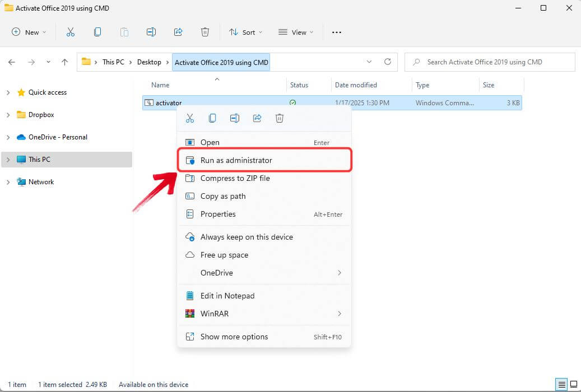Image resolution: width=581 pixels, height=392 pixels.
Task: Expand the Network tree node
Action: pyautogui.click(x=8, y=182)
